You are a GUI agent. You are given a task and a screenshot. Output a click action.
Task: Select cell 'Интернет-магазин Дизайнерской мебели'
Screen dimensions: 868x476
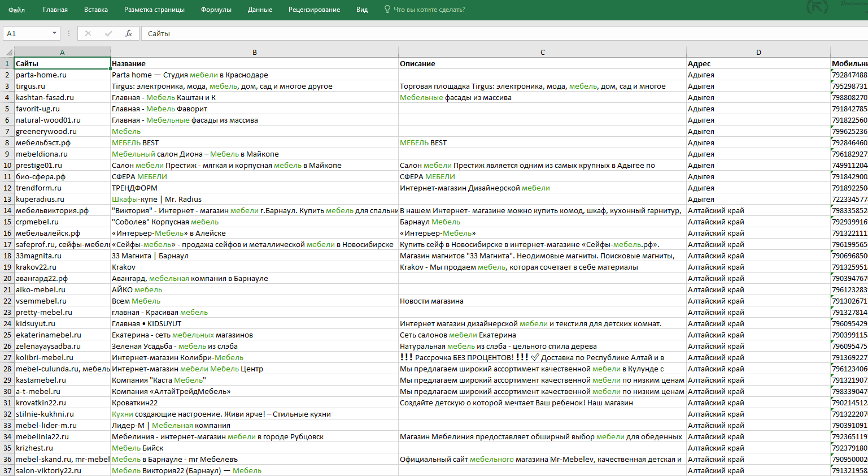[x=543, y=188]
